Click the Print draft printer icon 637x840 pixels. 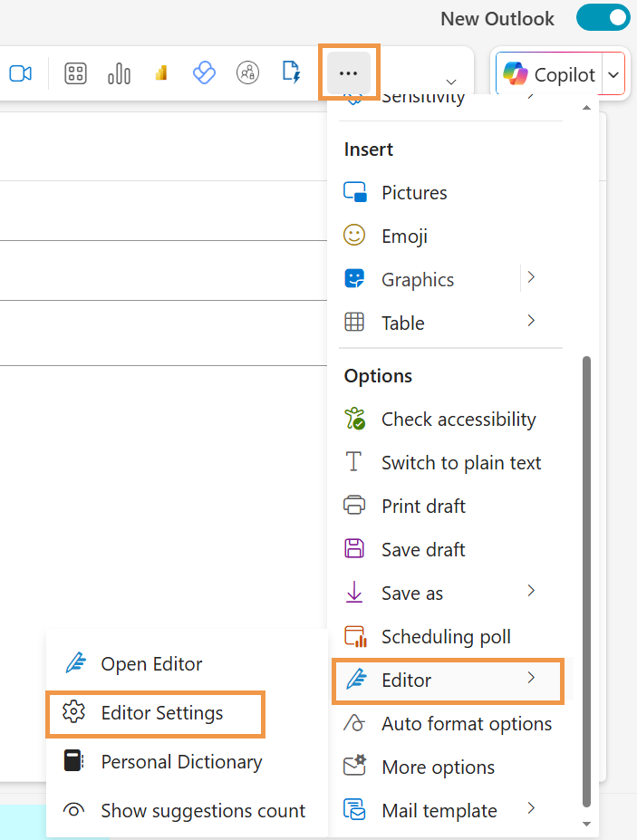click(354, 506)
